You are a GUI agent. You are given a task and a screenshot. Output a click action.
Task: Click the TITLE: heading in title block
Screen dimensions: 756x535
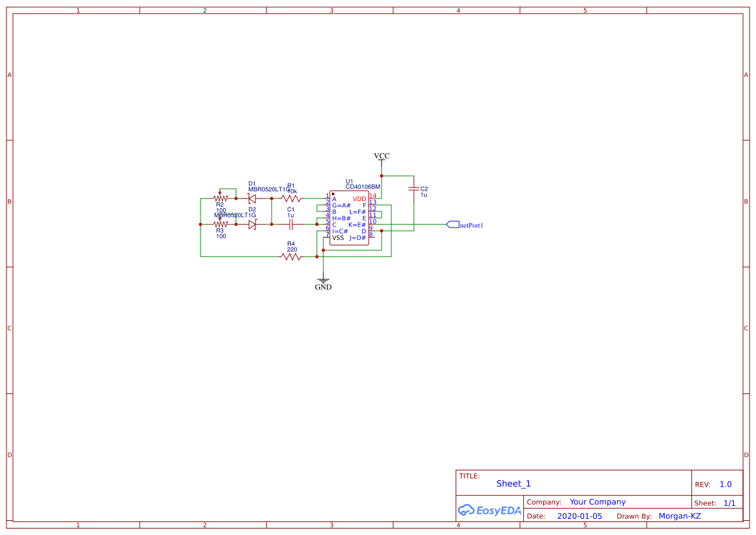(x=469, y=476)
